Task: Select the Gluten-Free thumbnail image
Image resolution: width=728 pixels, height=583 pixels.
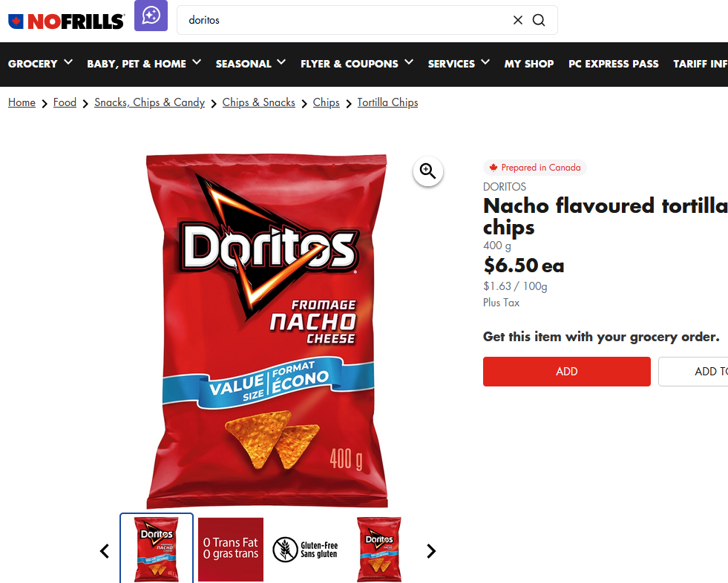Action: [305, 549]
